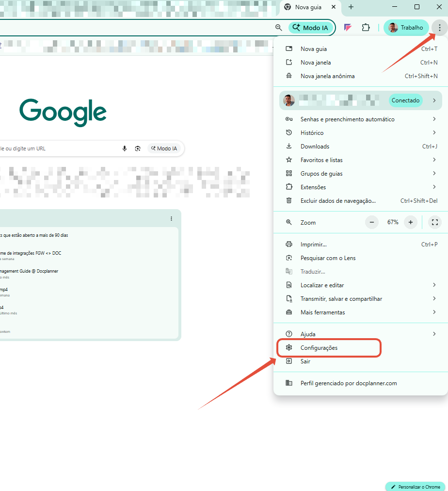The height and width of the screenshot is (491, 448).
Task: Click the Nova janela anônima incognito icon
Action: tap(289, 76)
